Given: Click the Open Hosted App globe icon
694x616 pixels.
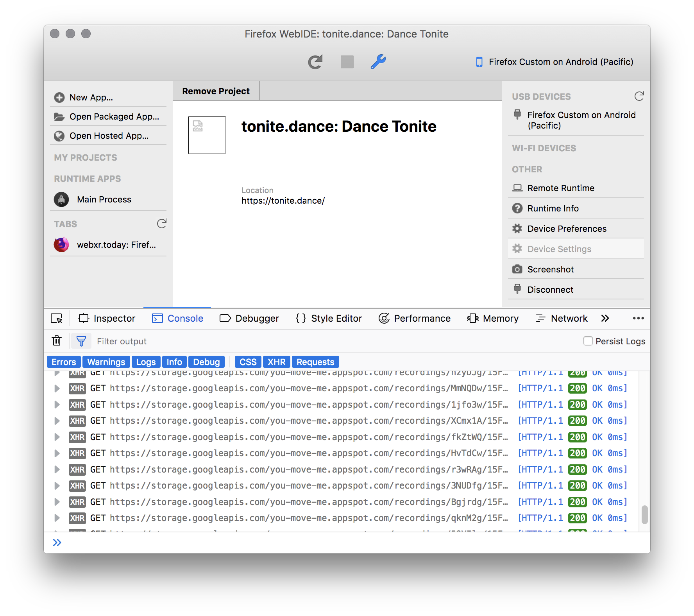Looking at the screenshot, I should 59,136.
